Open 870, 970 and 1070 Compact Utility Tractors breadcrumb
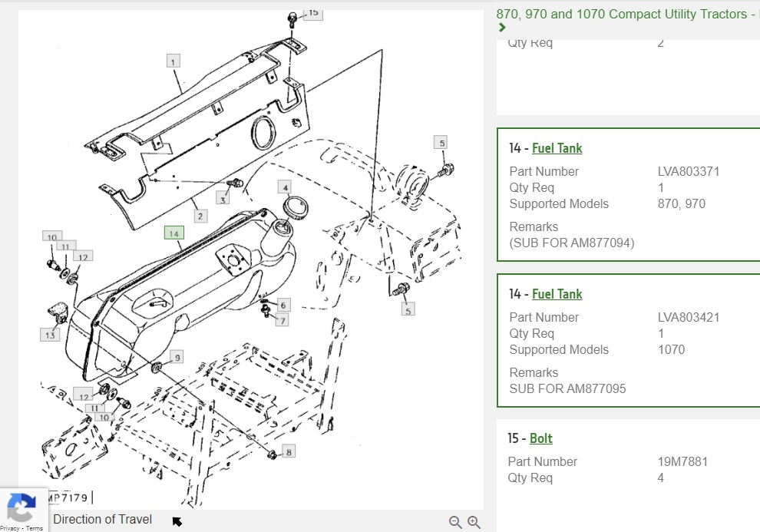Viewport: 760px width, 532px height. coord(628,14)
